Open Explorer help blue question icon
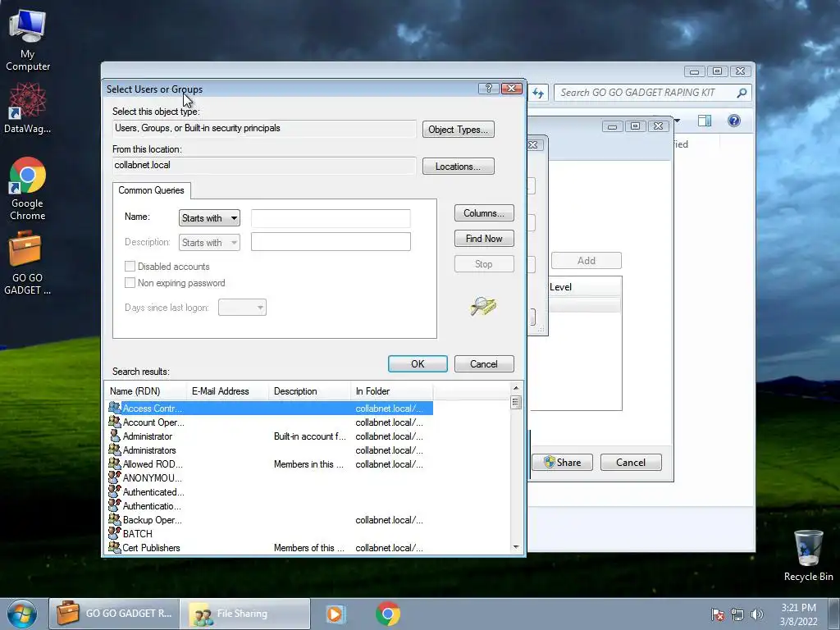The image size is (840, 630). click(x=734, y=121)
